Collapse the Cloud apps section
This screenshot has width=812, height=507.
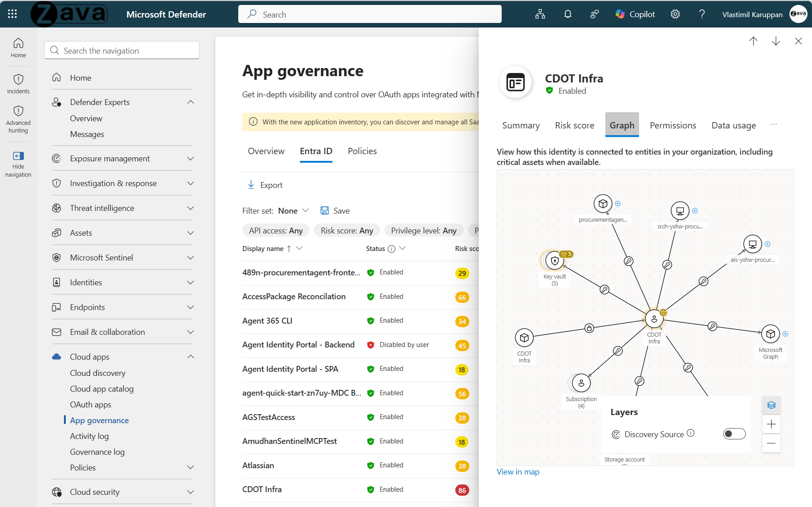tap(191, 357)
